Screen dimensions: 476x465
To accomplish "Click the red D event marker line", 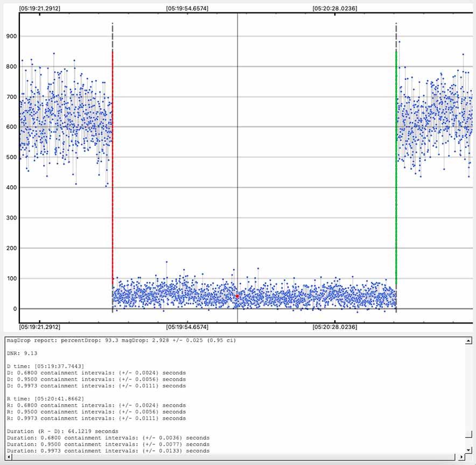I will click(x=113, y=168).
